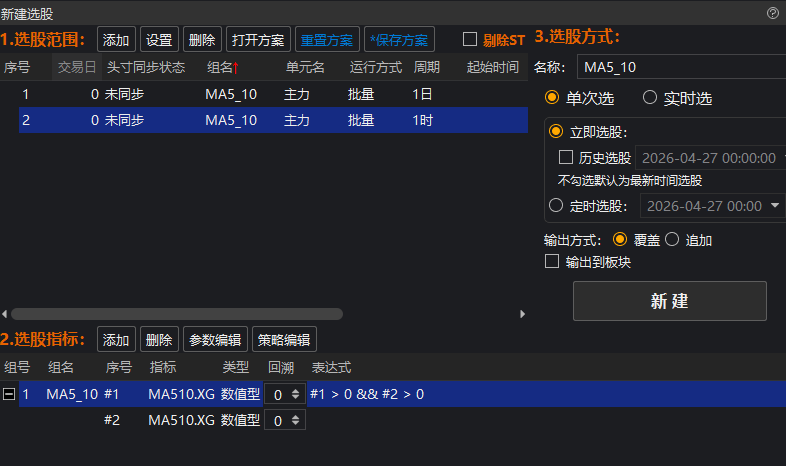Image resolution: width=786 pixels, height=466 pixels.
Task: Open 参数编辑 for indicators
Action: tap(213, 339)
